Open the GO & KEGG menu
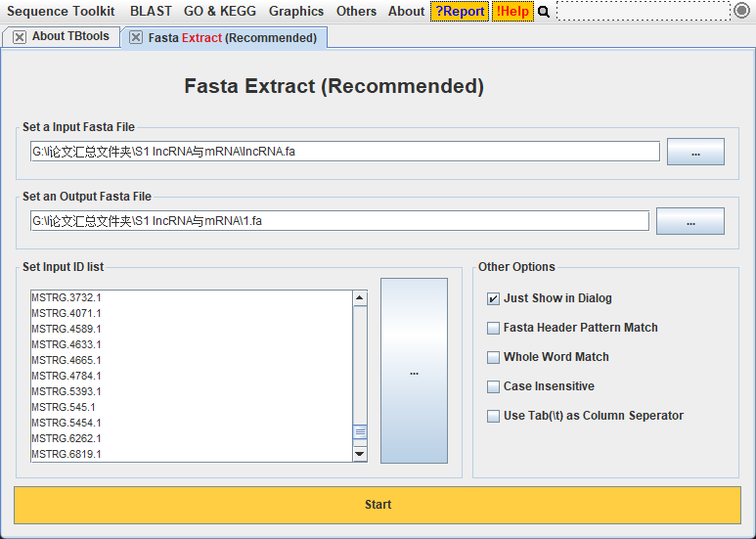This screenshot has width=756, height=539. 220,12
